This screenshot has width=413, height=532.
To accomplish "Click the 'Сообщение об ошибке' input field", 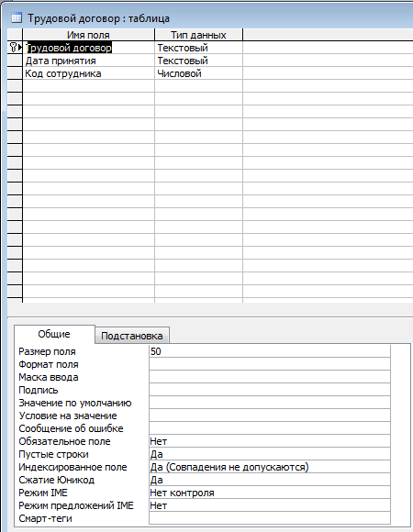I will click(x=270, y=428).
